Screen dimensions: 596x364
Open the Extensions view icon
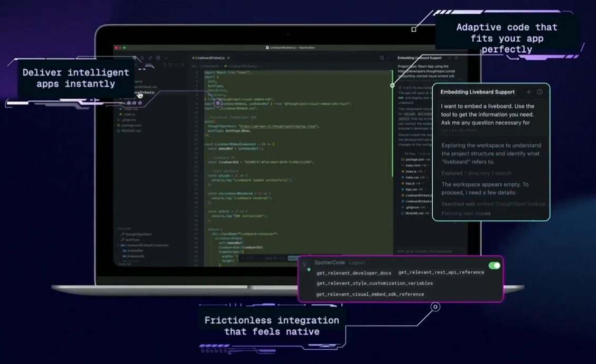[158, 58]
